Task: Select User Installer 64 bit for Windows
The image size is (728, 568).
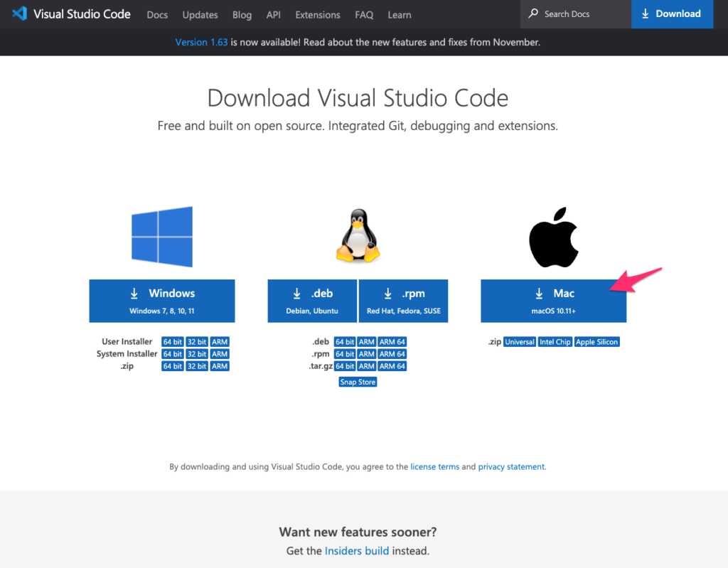Action: click(x=173, y=342)
